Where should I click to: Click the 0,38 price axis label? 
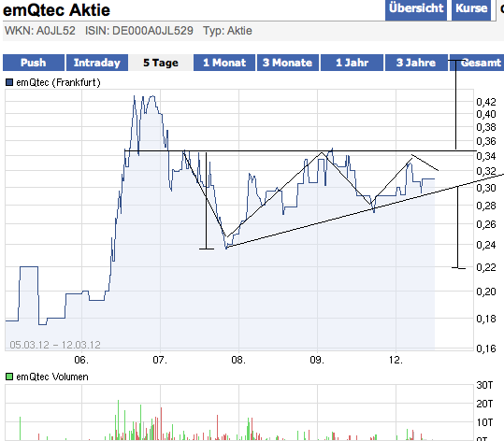pos(486,127)
